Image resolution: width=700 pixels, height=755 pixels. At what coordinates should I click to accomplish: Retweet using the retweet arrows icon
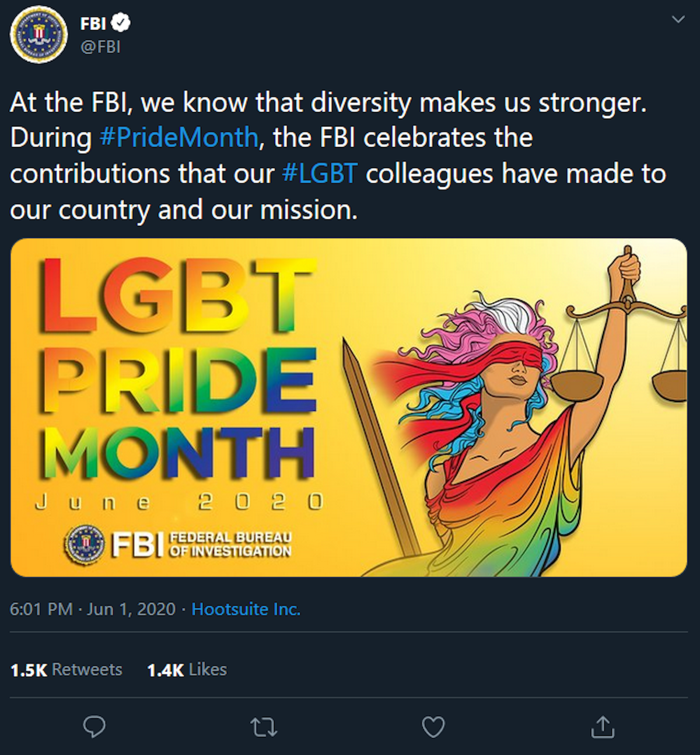point(263,727)
